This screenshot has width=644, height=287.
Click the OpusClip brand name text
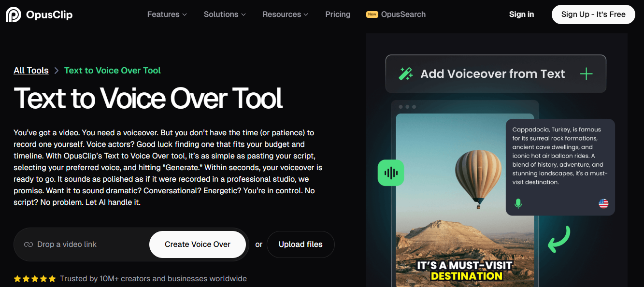[x=49, y=14]
